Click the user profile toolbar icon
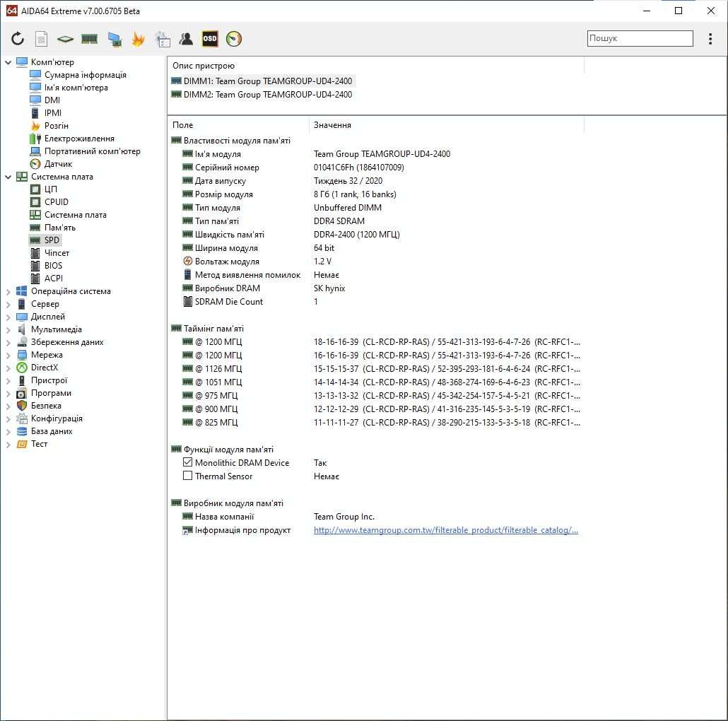Image resolution: width=728 pixels, height=721 pixels. 186,39
